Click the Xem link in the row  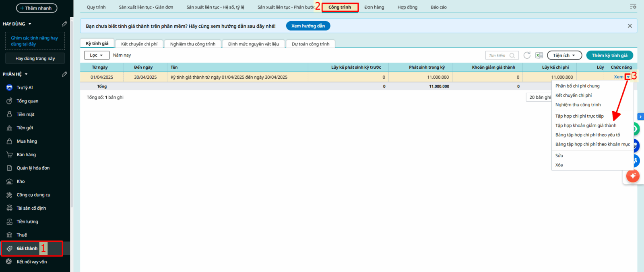[x=619, y=77]
